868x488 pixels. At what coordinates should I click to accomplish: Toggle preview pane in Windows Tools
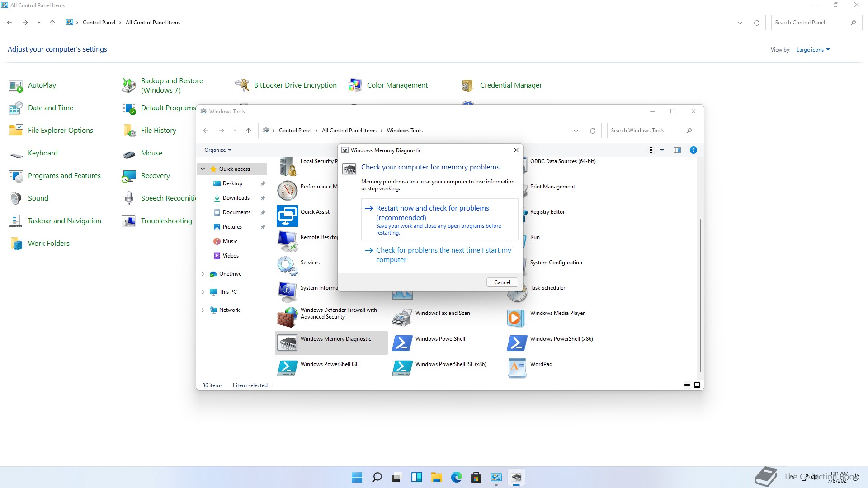pyautogui.click(x=677, y=150)
